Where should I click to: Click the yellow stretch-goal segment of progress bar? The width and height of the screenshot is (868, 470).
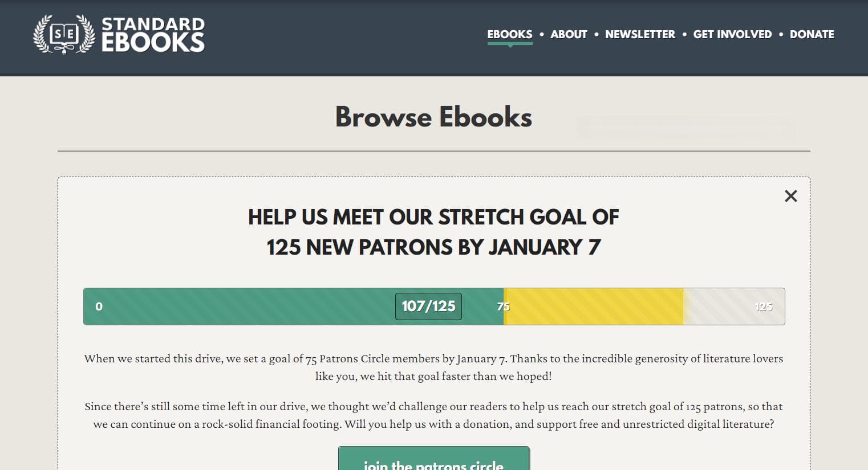(594, 306)
